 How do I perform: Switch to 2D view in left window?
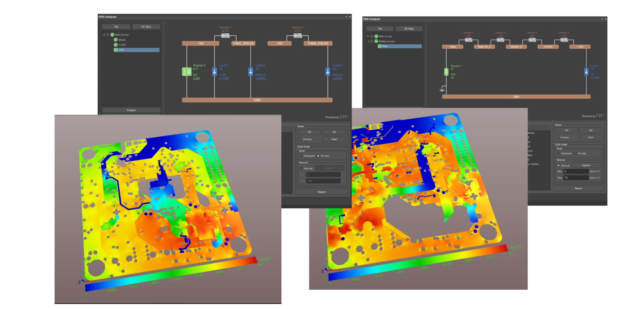coord(309,132)
